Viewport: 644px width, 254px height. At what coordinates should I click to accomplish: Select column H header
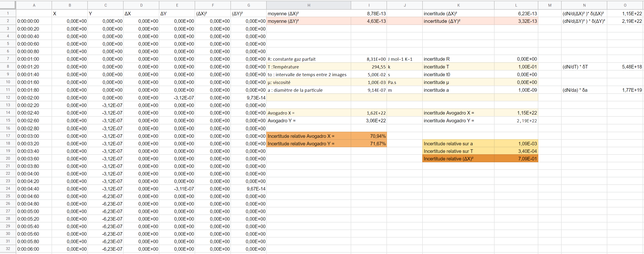point(309,5)
